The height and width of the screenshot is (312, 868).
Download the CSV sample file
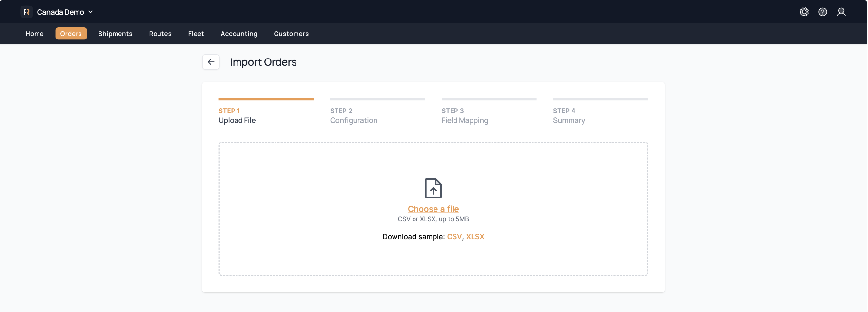tap(454, 237)
